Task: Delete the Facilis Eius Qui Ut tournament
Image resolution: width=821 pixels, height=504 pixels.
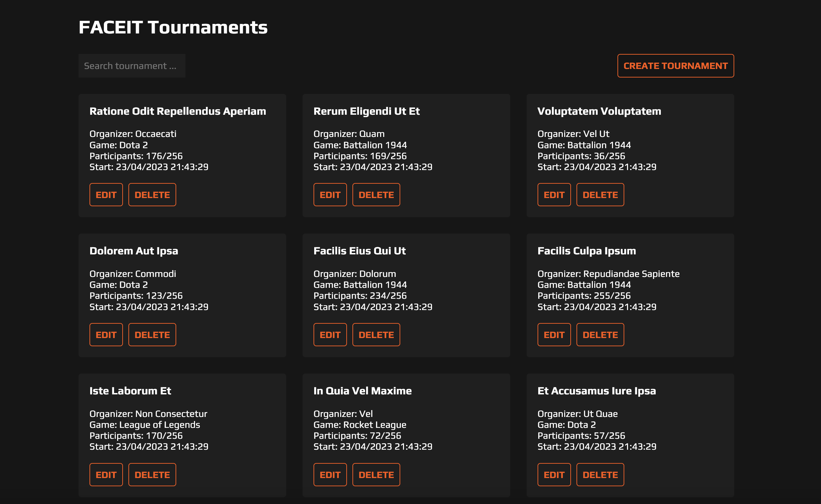Action: (376, 335)
